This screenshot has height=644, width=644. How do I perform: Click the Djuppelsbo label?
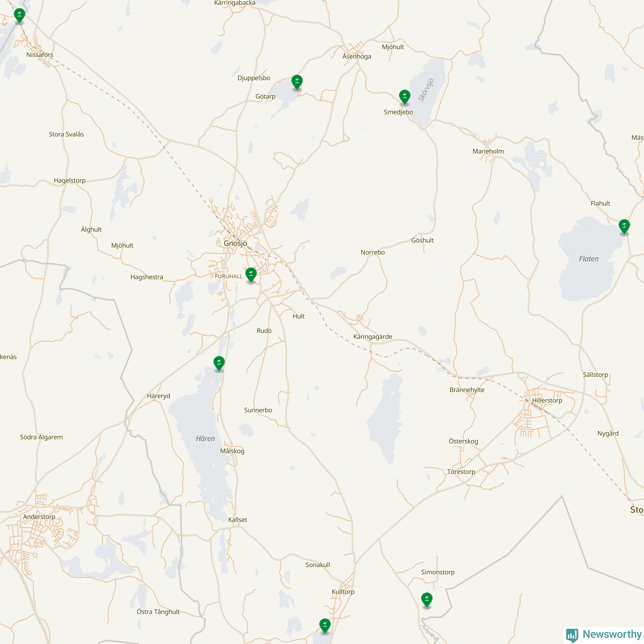point(254,78)
